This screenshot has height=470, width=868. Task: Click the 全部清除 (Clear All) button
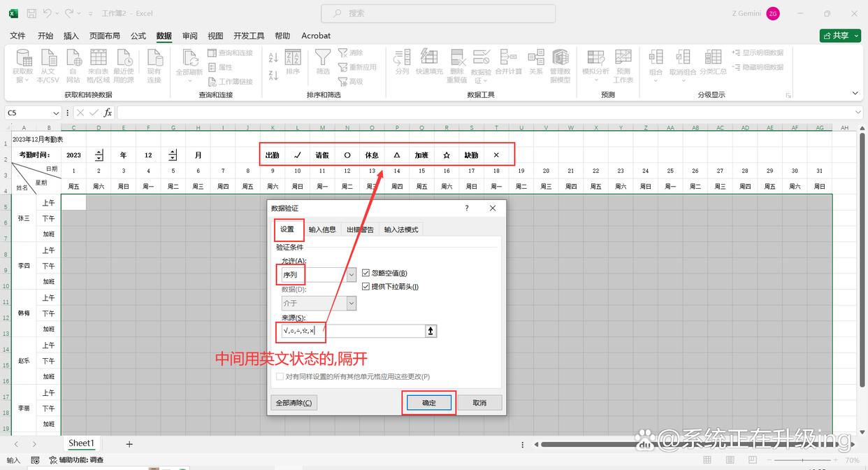coord(294,403)
